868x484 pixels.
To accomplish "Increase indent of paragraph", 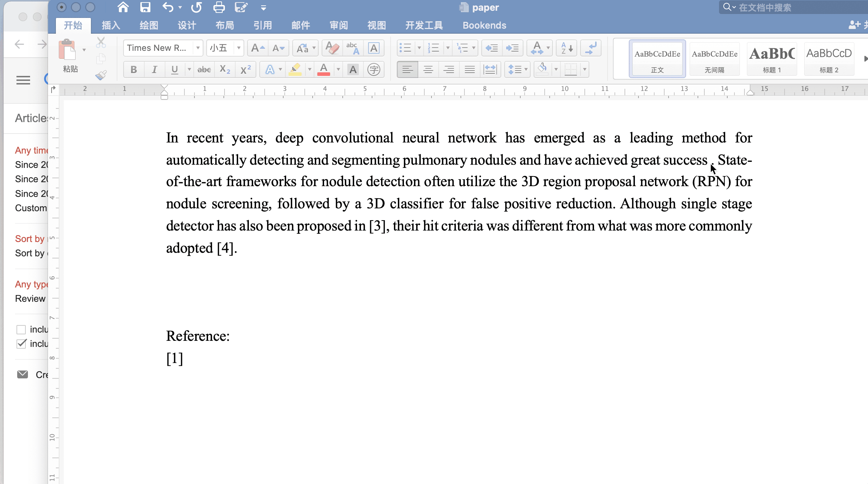I will pos(512,48).
